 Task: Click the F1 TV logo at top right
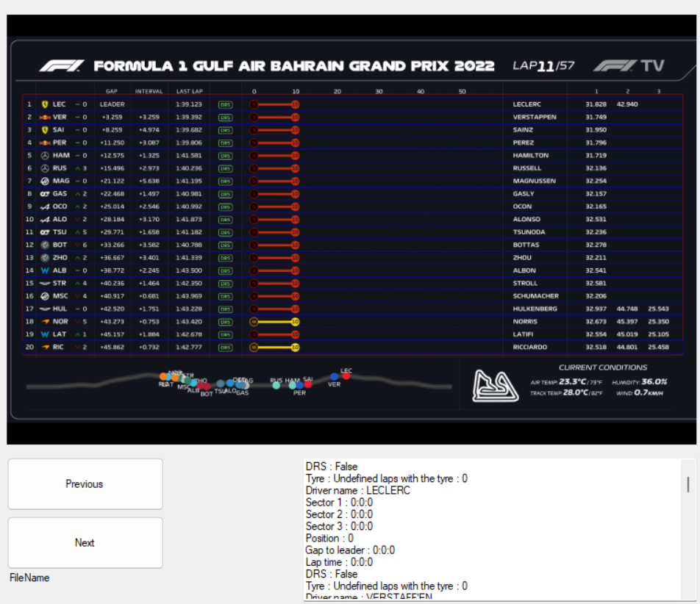(x=629, y=66)
